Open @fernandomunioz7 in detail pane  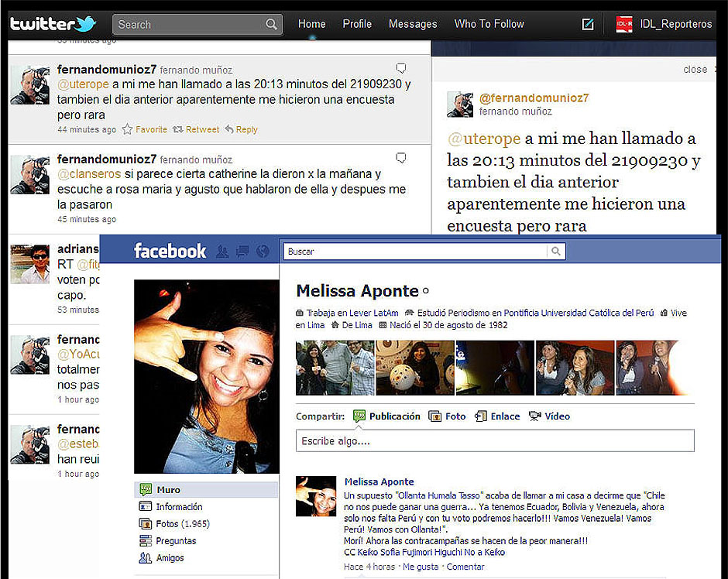tap(534, 98)
